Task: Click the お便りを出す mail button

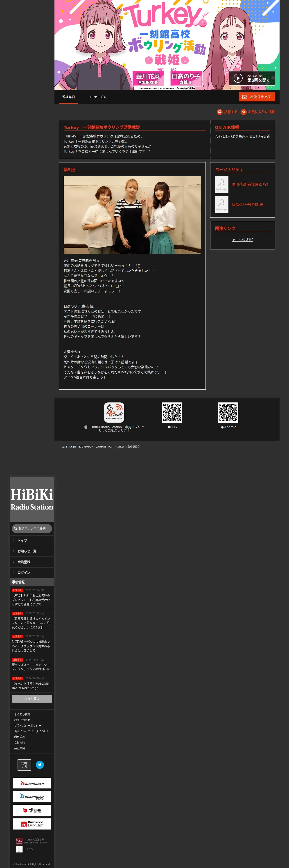Action: click(257, 97)
